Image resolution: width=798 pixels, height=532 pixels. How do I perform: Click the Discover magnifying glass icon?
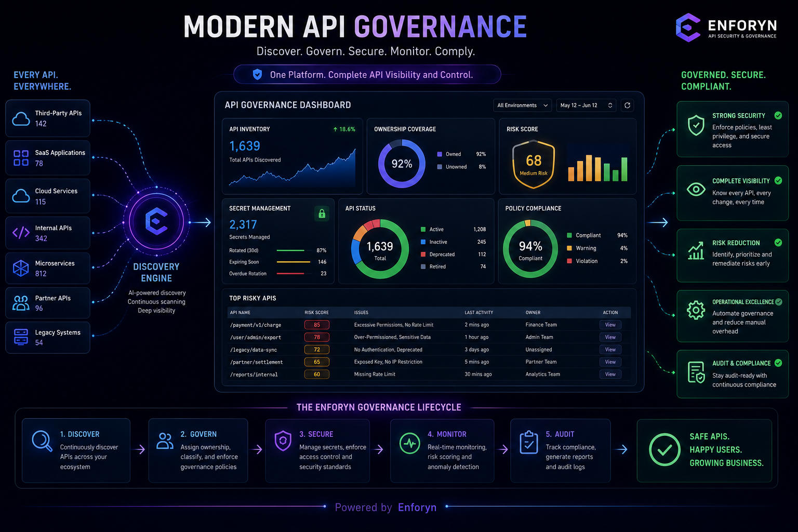coord(42,441)
